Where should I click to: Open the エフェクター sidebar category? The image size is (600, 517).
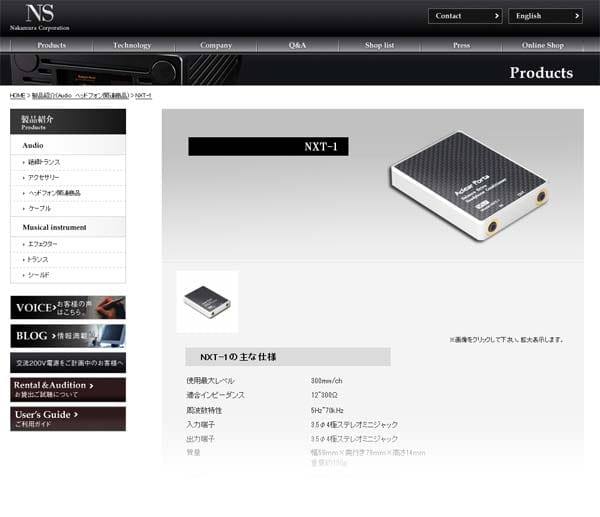42,244
